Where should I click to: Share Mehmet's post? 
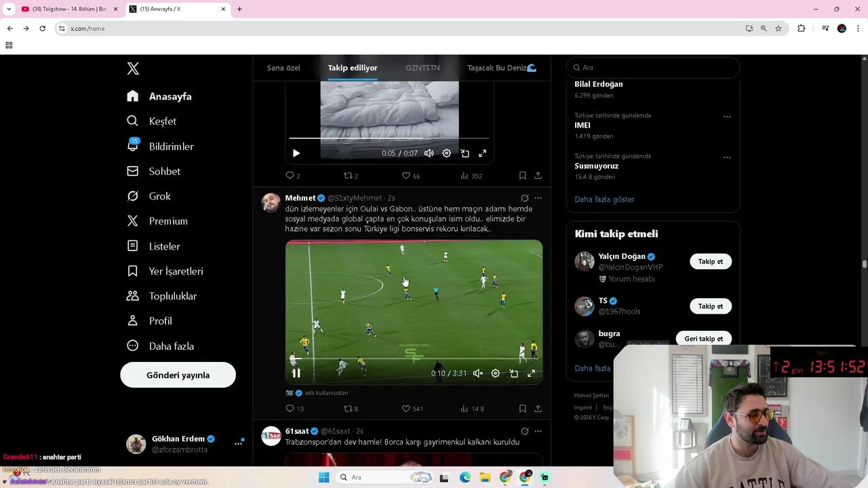click(x=538, y=409)
